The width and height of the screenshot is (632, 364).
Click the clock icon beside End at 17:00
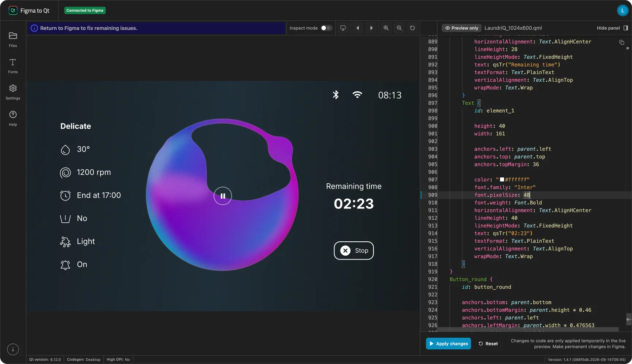pos(65,195)
